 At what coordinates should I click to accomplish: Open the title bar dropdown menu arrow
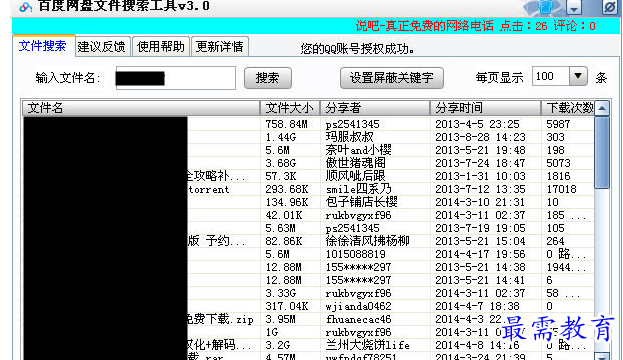click(574, 8)
